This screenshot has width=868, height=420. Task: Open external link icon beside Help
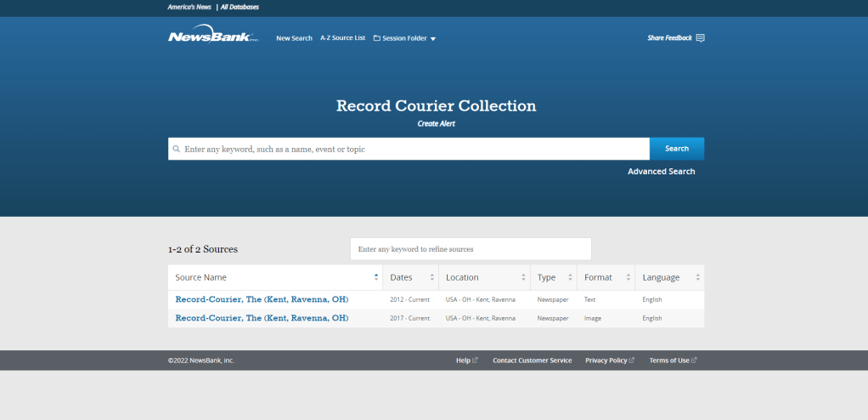[x=475, y=360]
